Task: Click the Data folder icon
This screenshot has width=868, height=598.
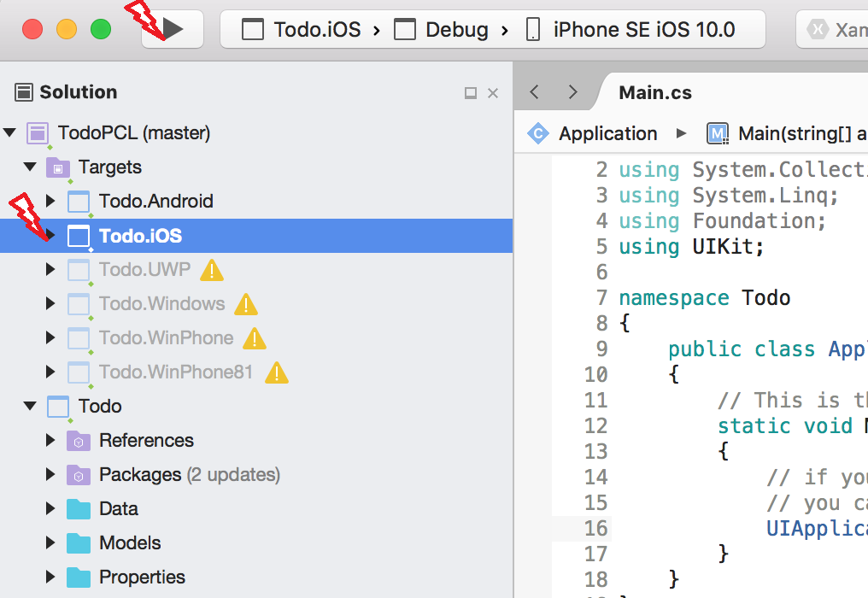Action: tap(79, 509)
